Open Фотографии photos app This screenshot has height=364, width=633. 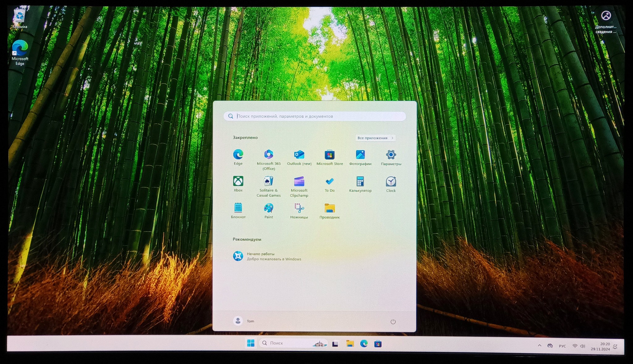[x=360, y=155]
